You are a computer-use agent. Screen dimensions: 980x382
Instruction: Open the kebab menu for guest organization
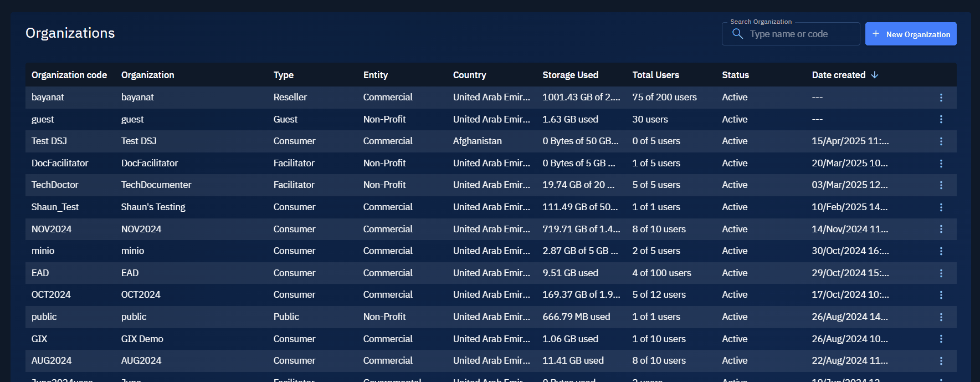pyautogui.click(x=941, y=119)
